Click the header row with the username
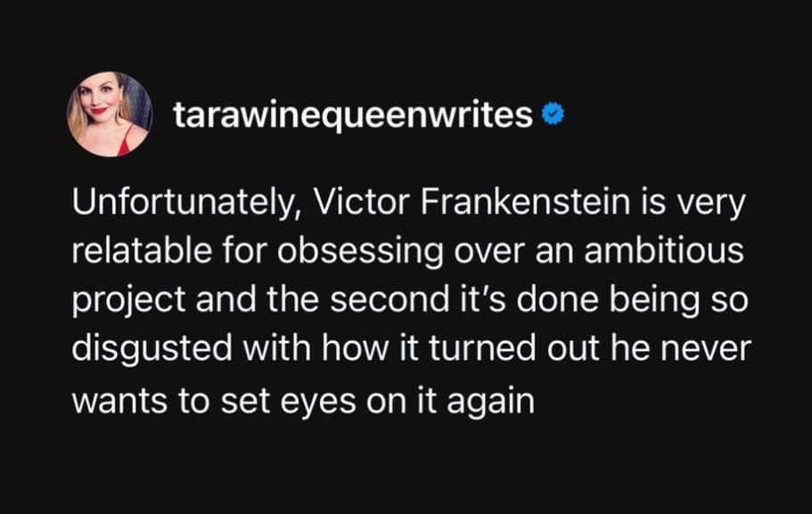The width and height of the screenshot is (812, 514). pos(321,110)
